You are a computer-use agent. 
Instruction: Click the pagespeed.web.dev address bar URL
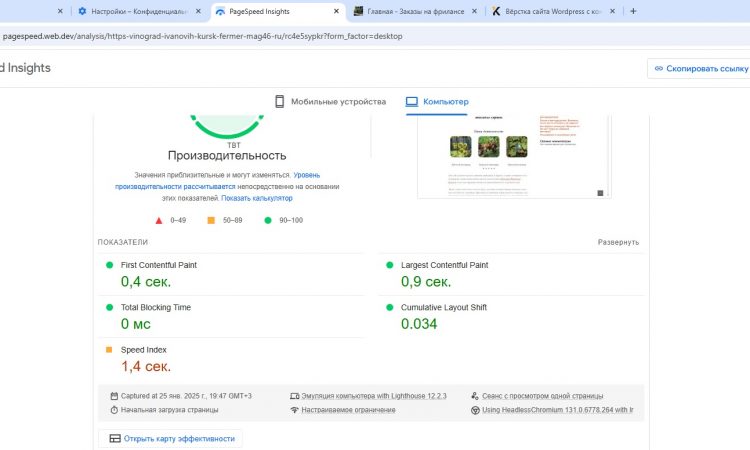(x=202, y=36)
